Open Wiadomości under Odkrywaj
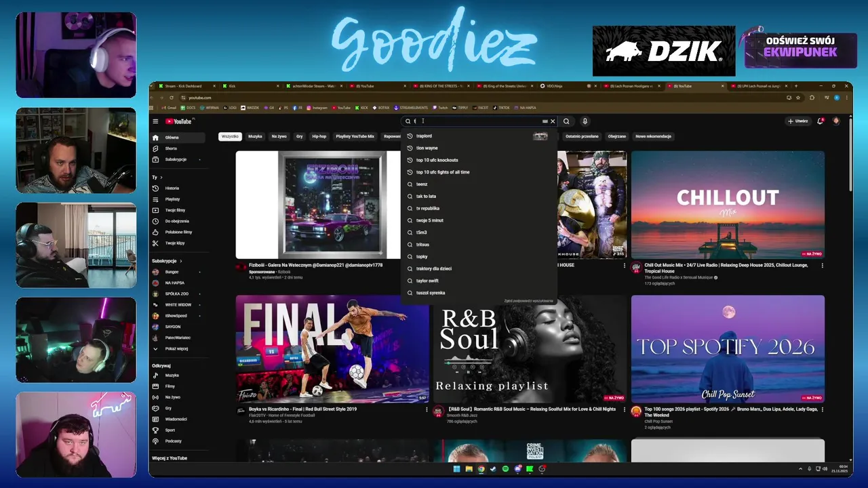 (178, 419)
